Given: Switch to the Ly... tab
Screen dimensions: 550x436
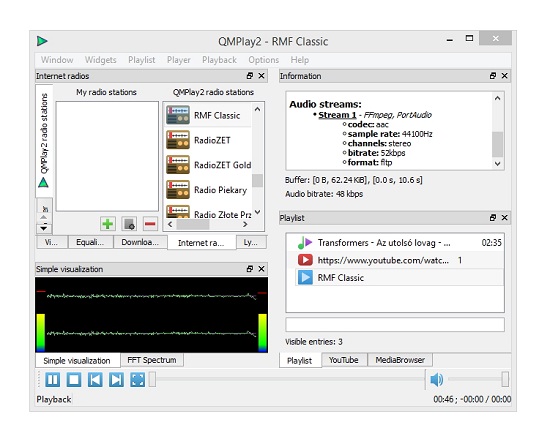Looking at the screenshot, I should click(x=250, y=242).
